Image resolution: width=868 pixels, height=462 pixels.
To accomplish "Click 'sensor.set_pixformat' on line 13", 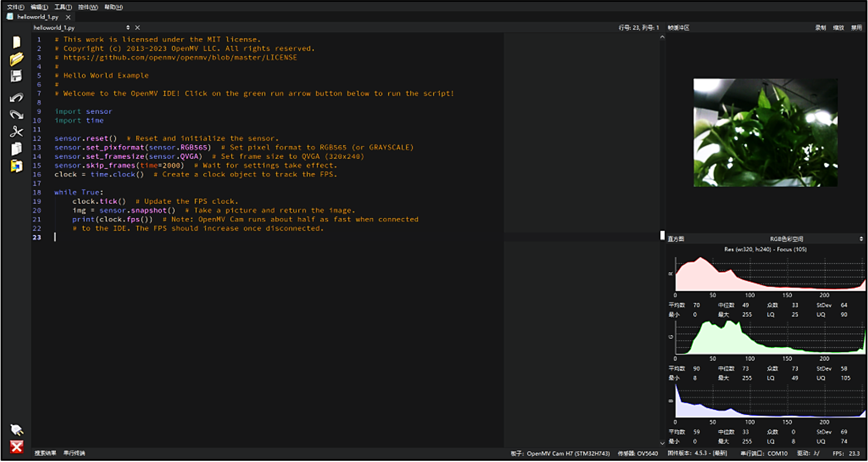I will (x=100, y=147).
